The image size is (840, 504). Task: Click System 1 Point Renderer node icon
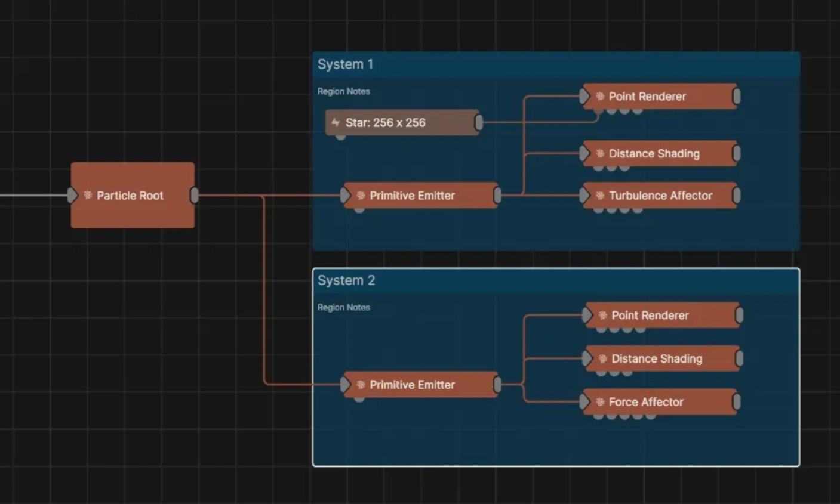point(600,96)
